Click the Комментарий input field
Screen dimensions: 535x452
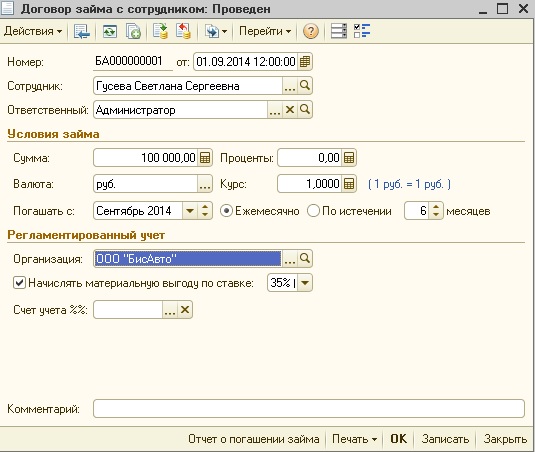tap(309, 409)
